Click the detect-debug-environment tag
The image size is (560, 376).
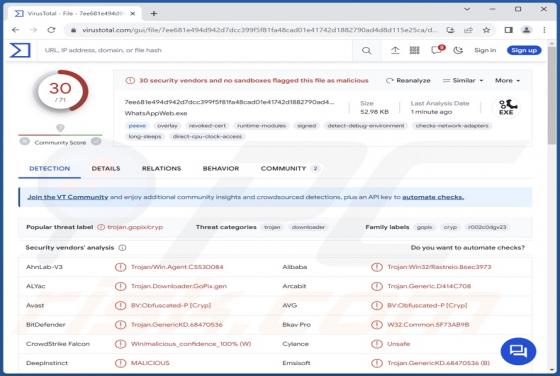click(x=366, y=126)
